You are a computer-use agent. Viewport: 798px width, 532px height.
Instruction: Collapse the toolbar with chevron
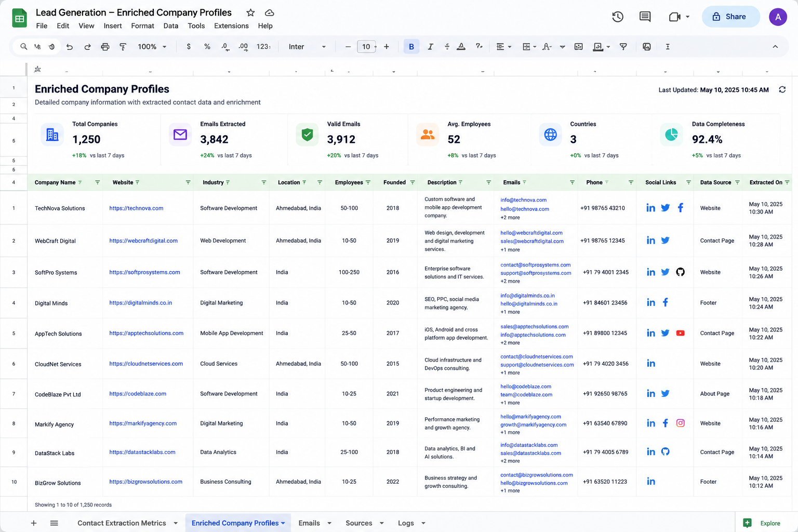(775, 47)
